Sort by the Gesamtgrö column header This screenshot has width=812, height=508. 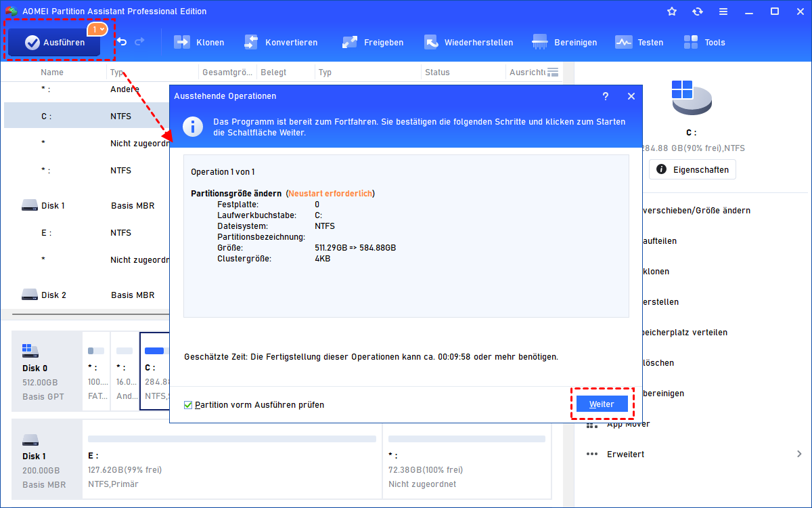click(227, 72)
